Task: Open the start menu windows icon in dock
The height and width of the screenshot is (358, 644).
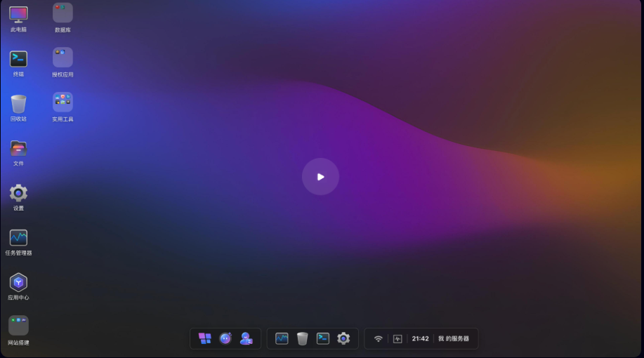Action: pyautogui.click(x=204, y=339)
